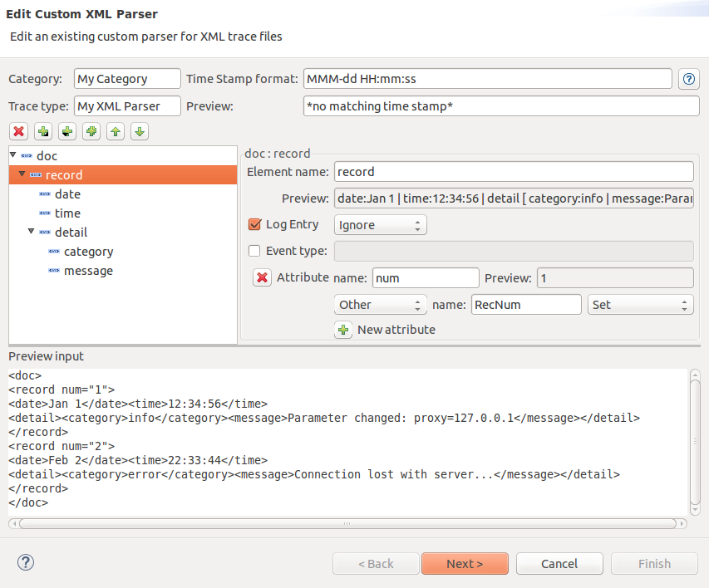Open the Other attribute type dropdown
This screenshot has height=588, width=709.
[x=380, y=305]
